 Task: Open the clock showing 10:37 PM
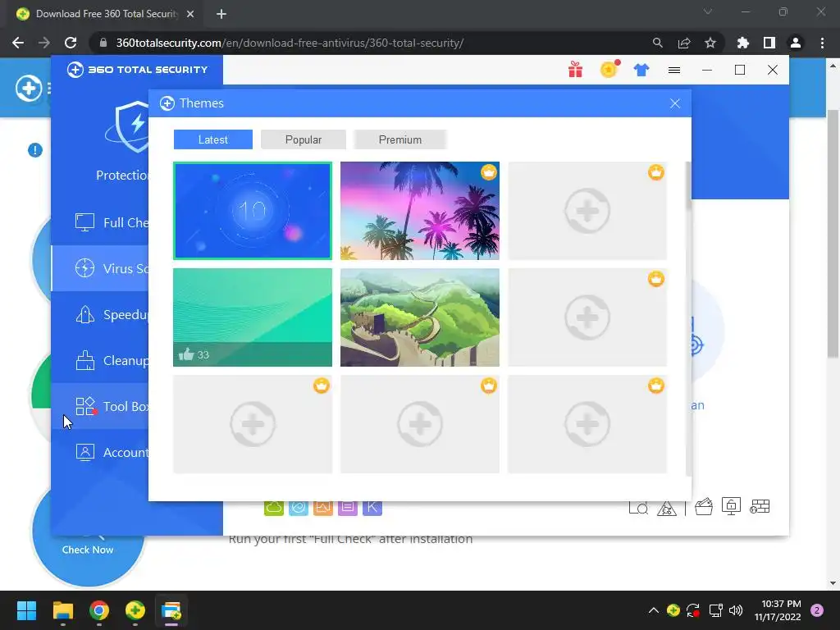coord(778,610)
